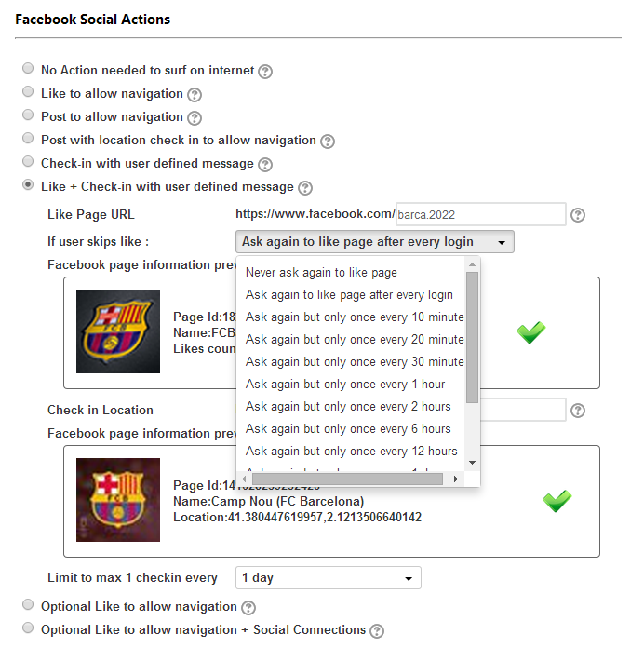Viewport: 644px width, 648px height.
Task: Open the 1 day checkin limit dropdown
Action: coord(328,578)
